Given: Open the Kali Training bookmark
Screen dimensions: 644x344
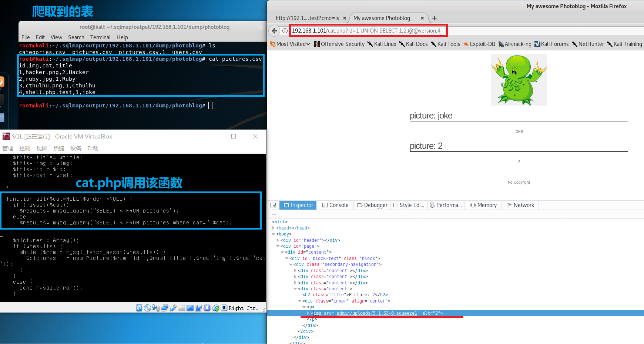Looking at the screenshot, I should 624,44.
